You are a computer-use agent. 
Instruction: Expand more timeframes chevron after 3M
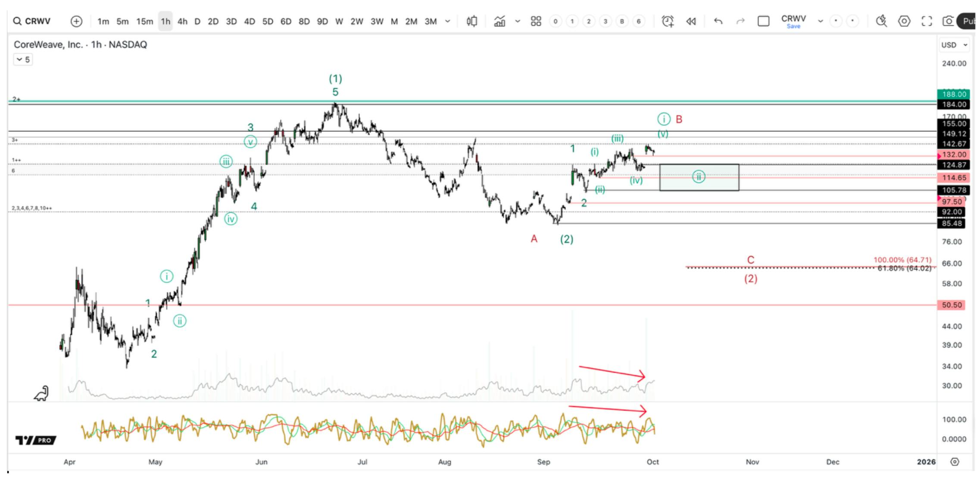pyautogui.click(x=448, y=21)
